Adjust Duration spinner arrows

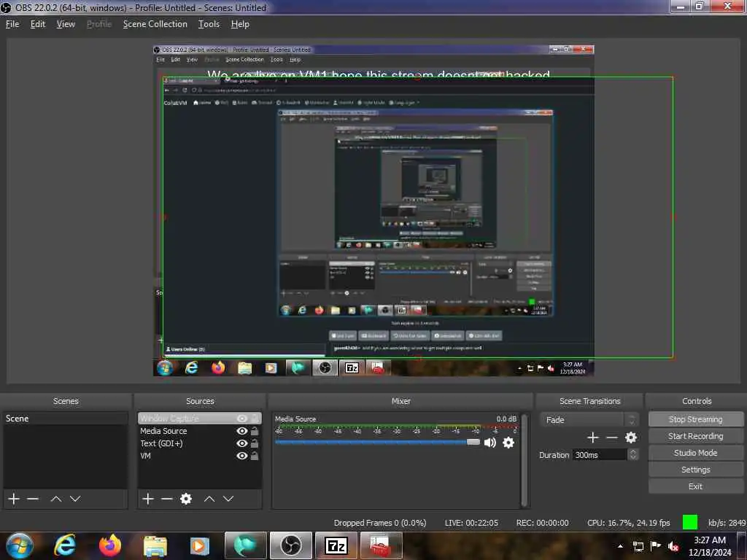[632, 455]
